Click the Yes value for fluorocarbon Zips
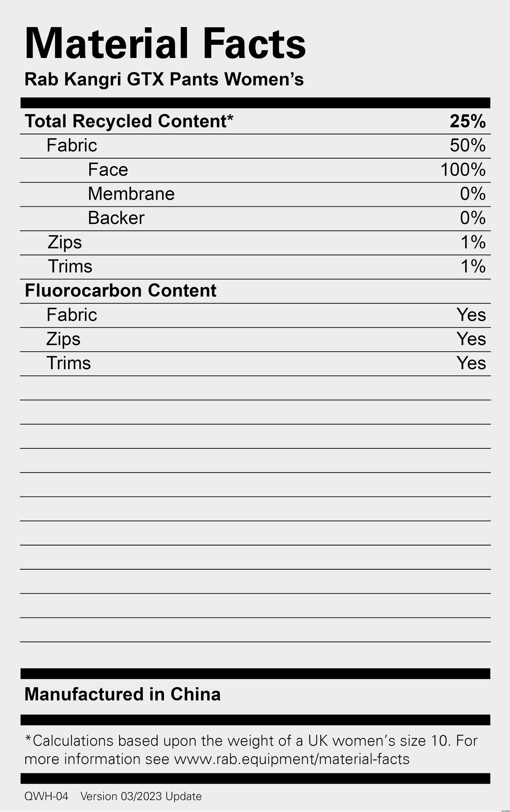This screenshot has height=812, width=510. 471,339
